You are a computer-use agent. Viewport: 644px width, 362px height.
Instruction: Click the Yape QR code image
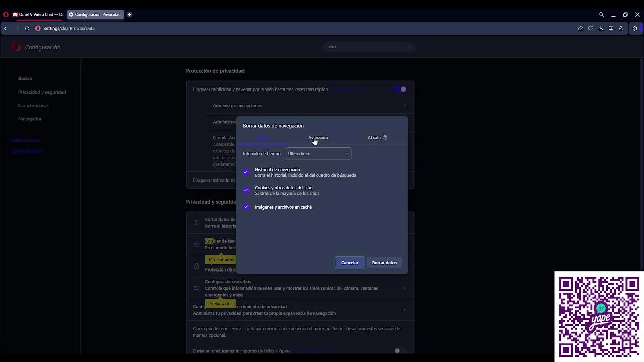599,317
